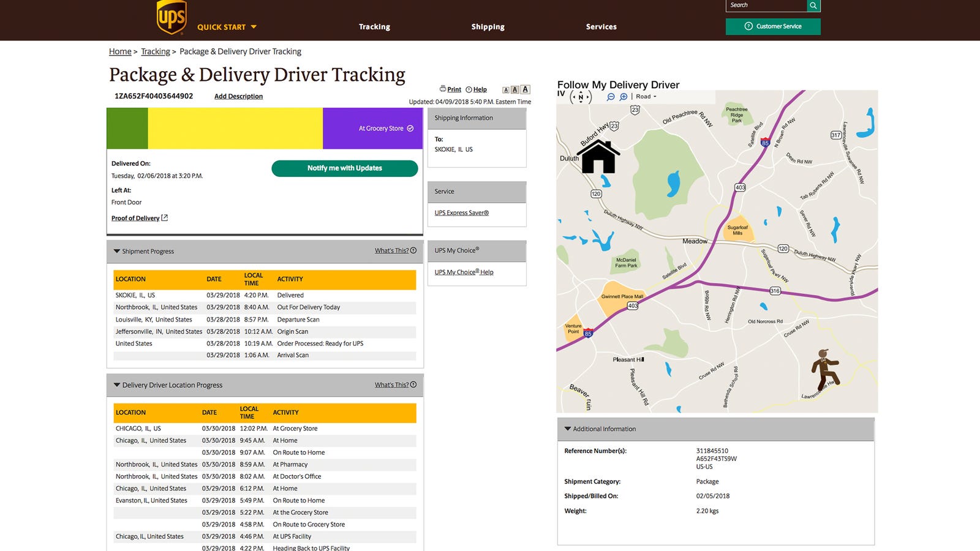Click the purple At Grocery Store segment
980x551 pixels.
(x=372, y=129)
